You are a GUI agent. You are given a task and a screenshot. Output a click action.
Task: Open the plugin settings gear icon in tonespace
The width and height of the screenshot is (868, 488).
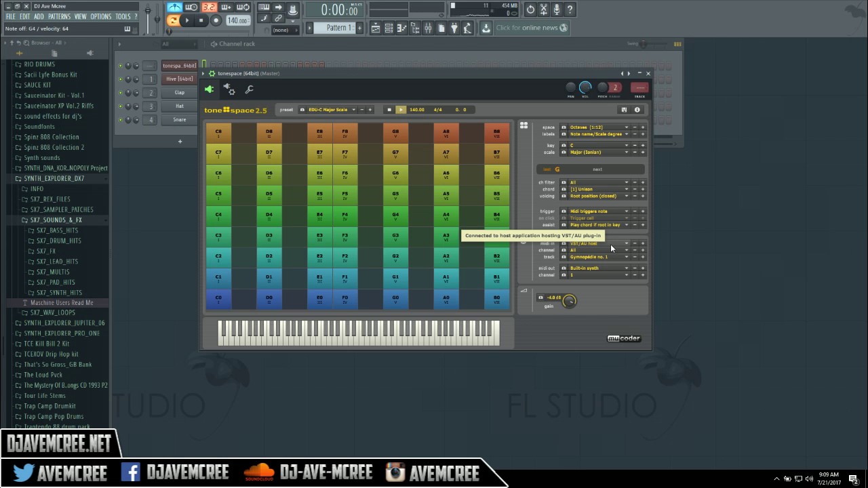click(229, 89)
